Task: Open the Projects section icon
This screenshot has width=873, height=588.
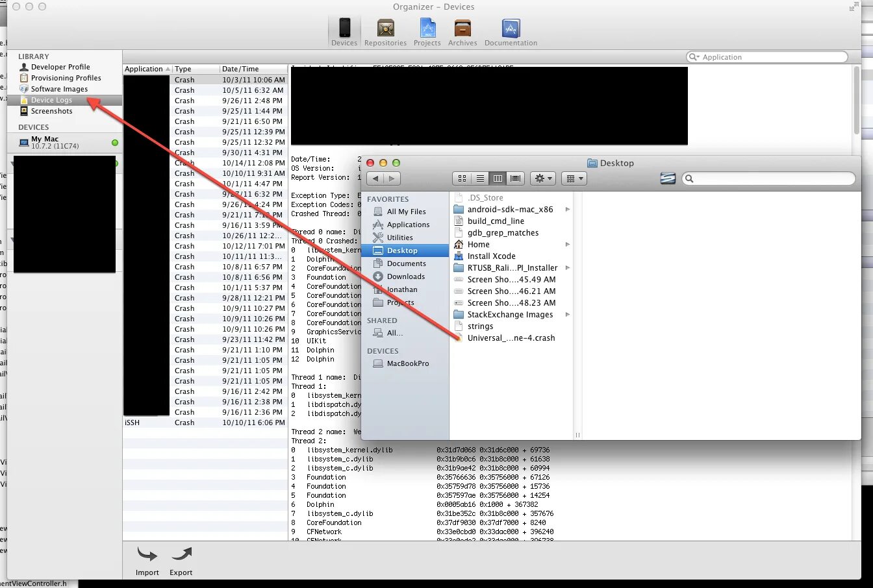Action: [427, 32]
